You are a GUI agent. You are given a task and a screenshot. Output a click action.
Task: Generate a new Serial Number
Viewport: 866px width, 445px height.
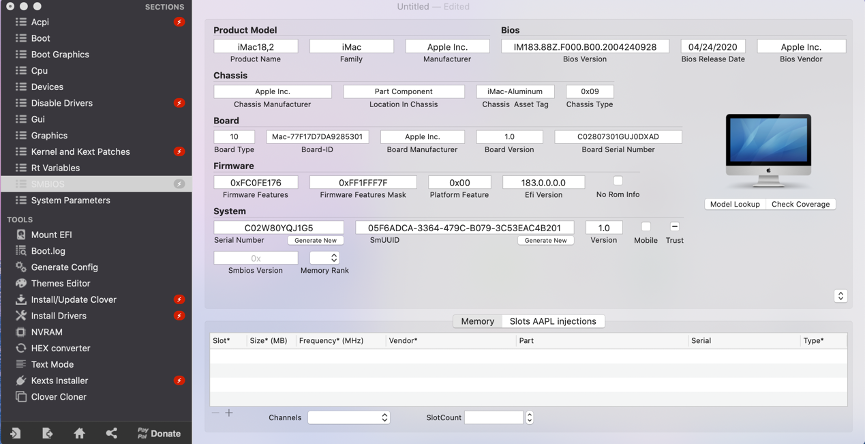pyautogui.click(x=315, y=241)
